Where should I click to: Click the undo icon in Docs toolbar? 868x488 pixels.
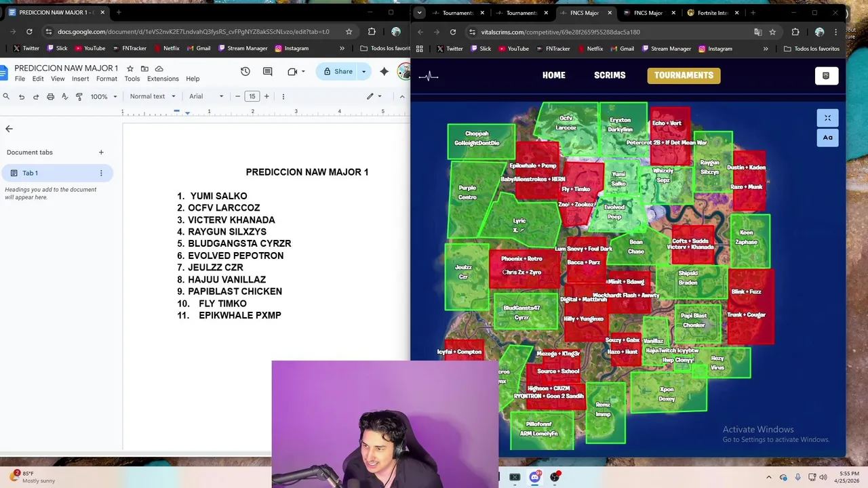[x=22, y=96]
